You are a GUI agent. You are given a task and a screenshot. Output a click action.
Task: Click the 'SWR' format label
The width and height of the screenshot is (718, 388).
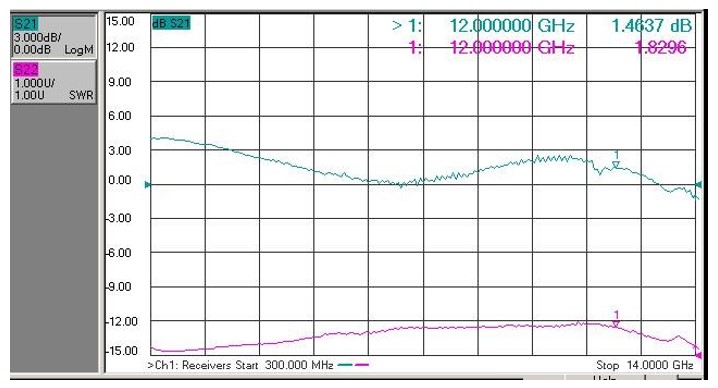coord(81,95)
